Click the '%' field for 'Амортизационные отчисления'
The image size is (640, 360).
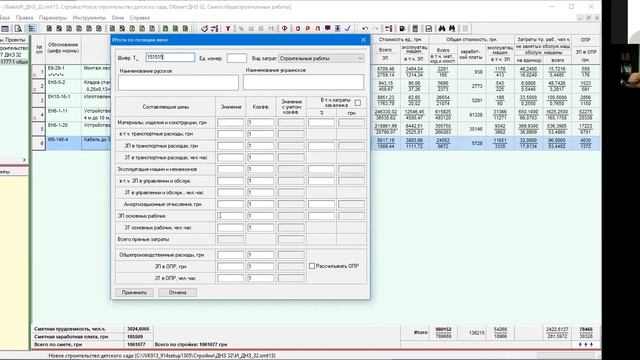tap(321, 204)
